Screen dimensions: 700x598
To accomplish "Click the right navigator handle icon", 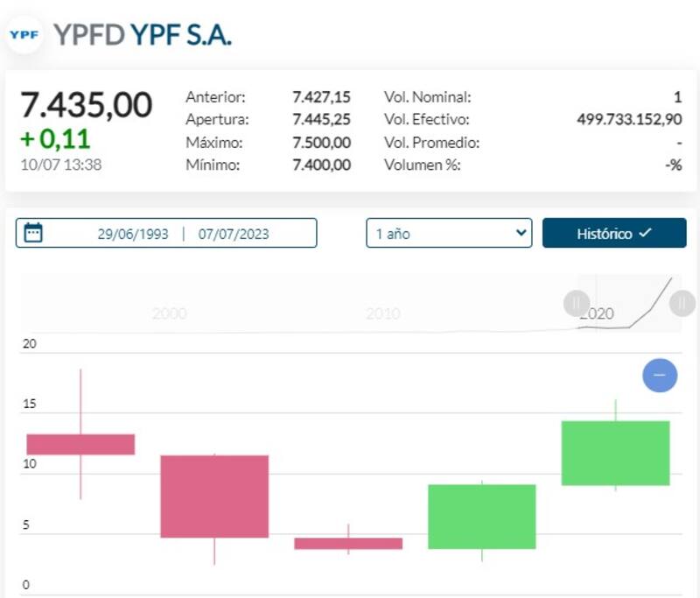I will 681,304.
